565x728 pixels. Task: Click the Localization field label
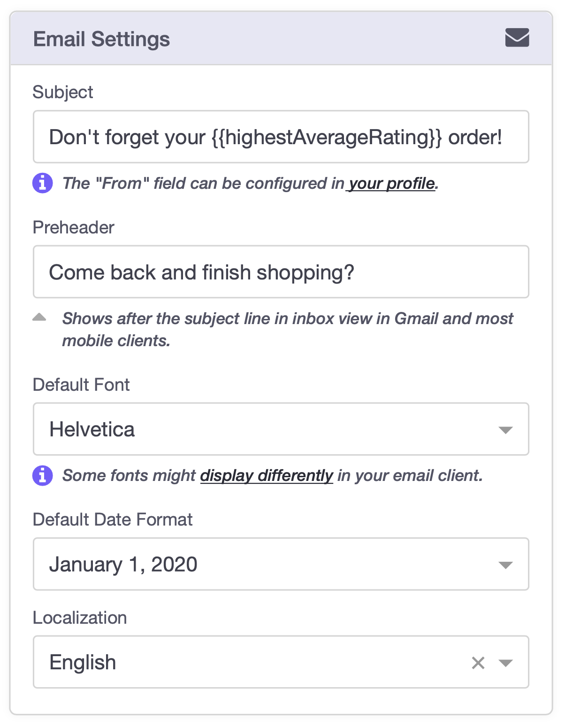click(80, 618)
